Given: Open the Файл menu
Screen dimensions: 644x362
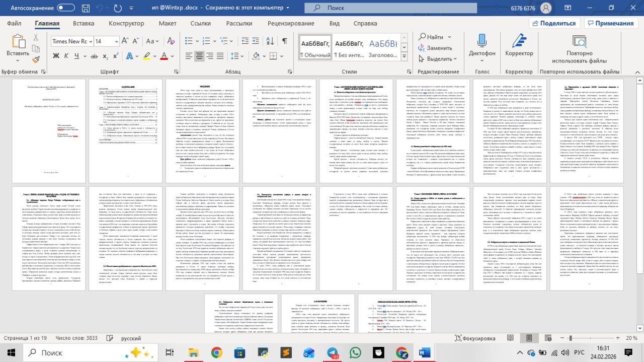Looking at the screenshot, I should (x=14, y=23).
